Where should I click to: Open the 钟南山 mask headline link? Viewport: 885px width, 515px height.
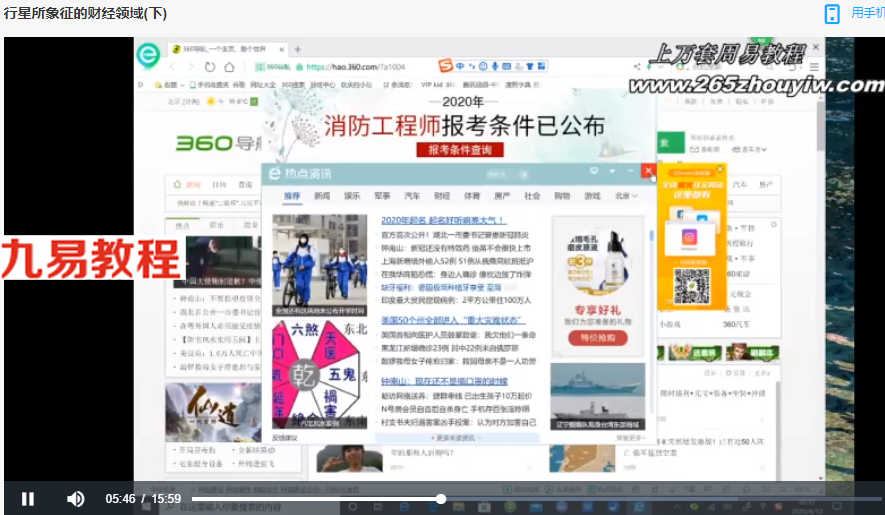445,381
